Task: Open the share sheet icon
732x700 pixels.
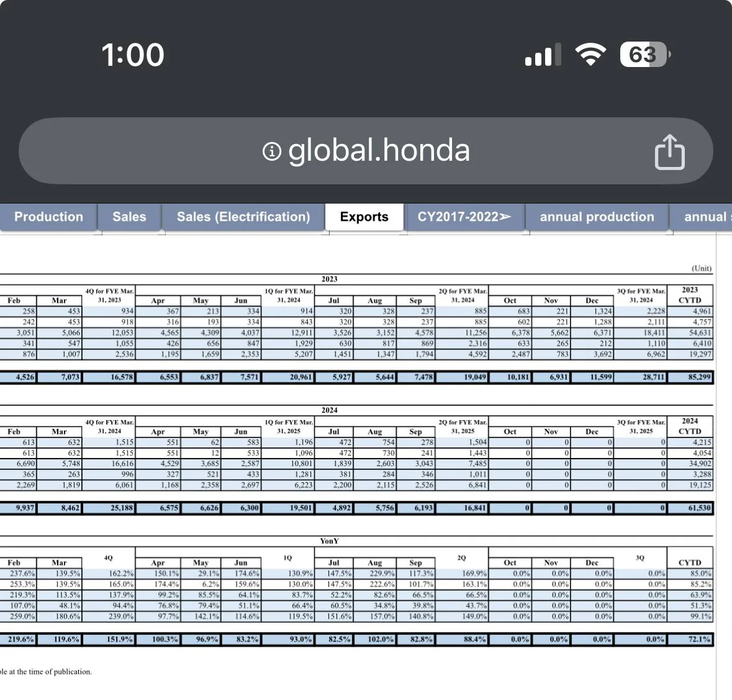Action: tap(671, 151)
